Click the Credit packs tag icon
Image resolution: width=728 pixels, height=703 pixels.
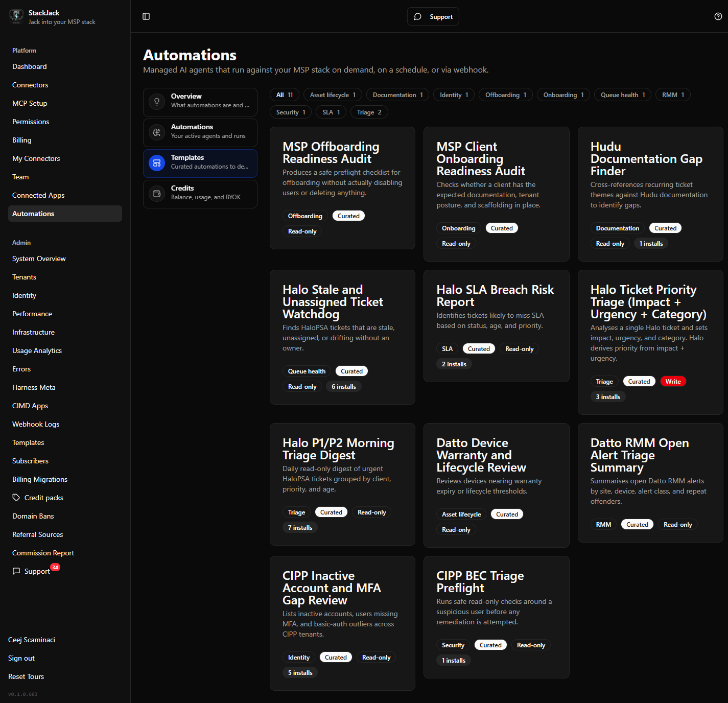[x=16, y=498]
